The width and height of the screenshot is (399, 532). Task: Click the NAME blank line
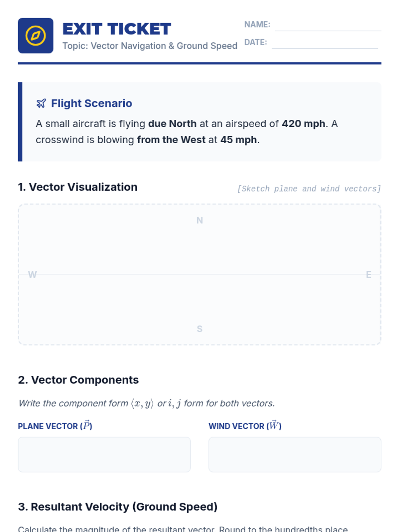(328, 26)
